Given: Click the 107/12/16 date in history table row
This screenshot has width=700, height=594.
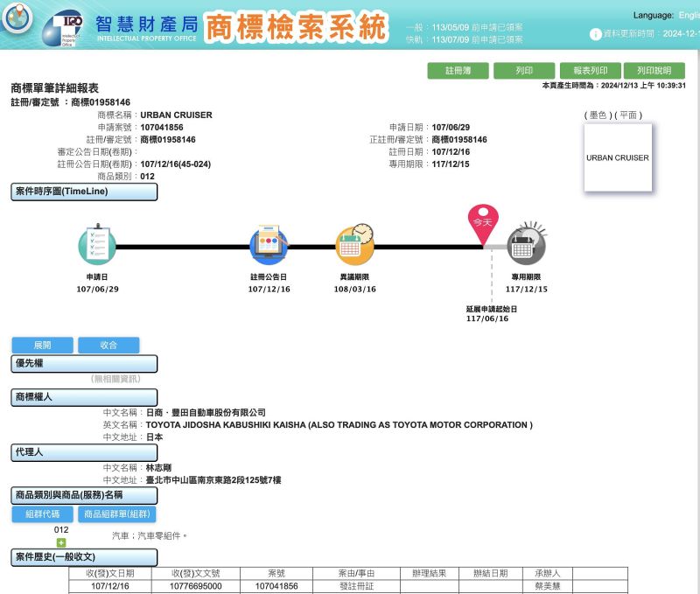Looking at the screenshot, I should (x=110, y=586).
